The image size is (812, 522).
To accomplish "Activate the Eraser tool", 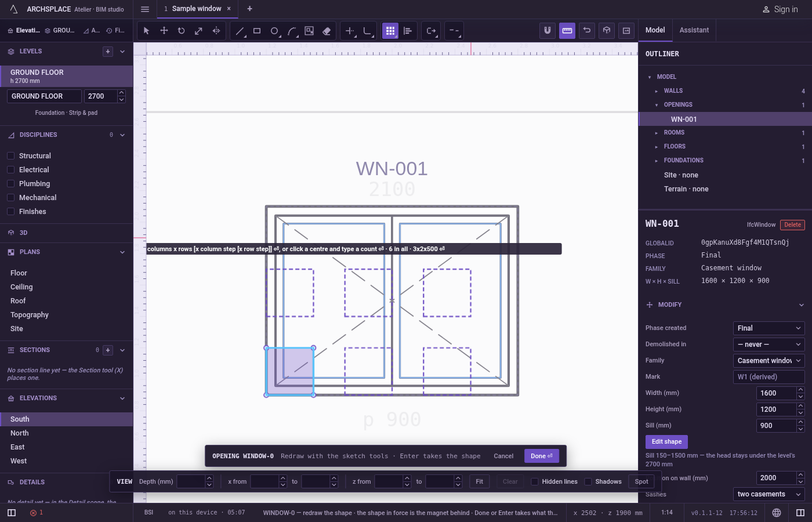I will click(327, 31).
